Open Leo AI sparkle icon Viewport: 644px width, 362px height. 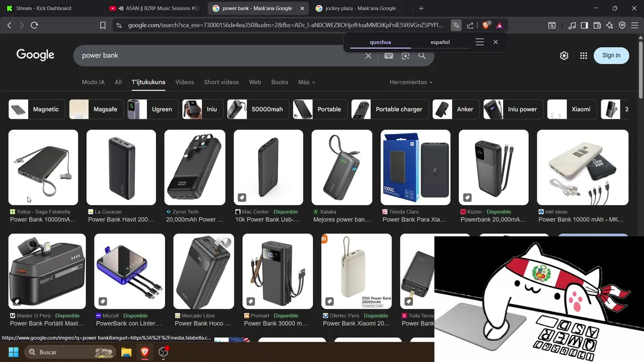click(x=610, y=25)
